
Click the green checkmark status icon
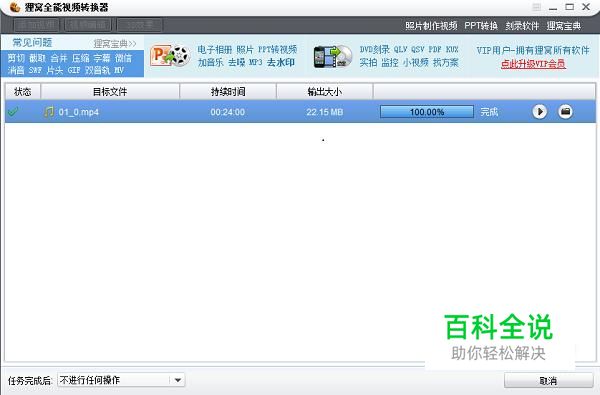13,112
